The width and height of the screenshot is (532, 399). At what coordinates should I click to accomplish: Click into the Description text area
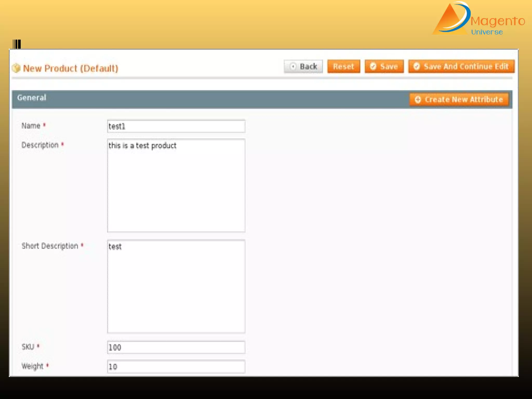pyautogui.click(x=176, y=185)
